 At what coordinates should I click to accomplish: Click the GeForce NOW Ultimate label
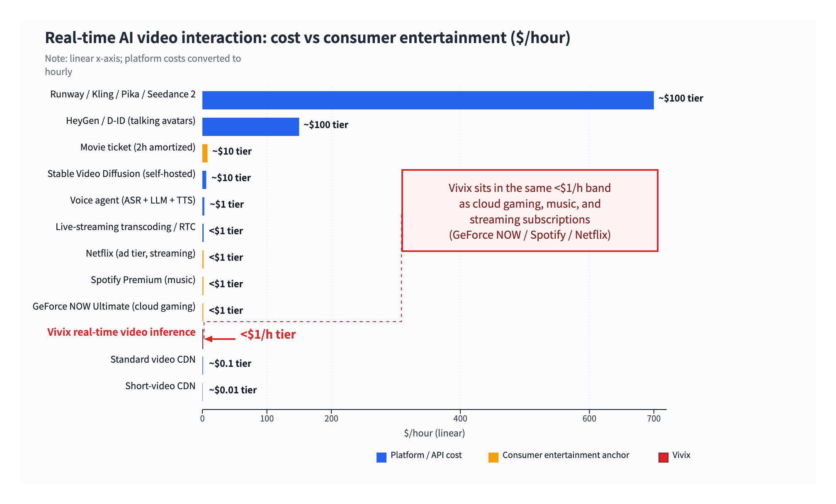[x=114, y=306]
